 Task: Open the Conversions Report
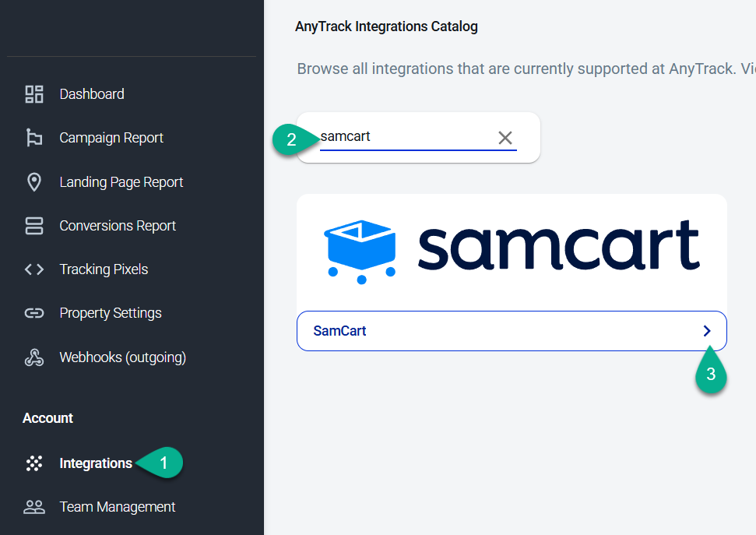coord(118,226)
